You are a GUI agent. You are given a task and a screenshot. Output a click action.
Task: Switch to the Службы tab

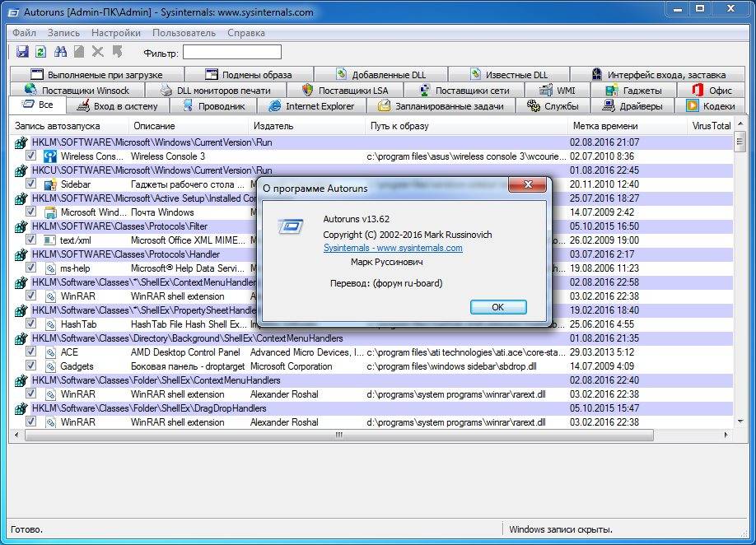553,106
